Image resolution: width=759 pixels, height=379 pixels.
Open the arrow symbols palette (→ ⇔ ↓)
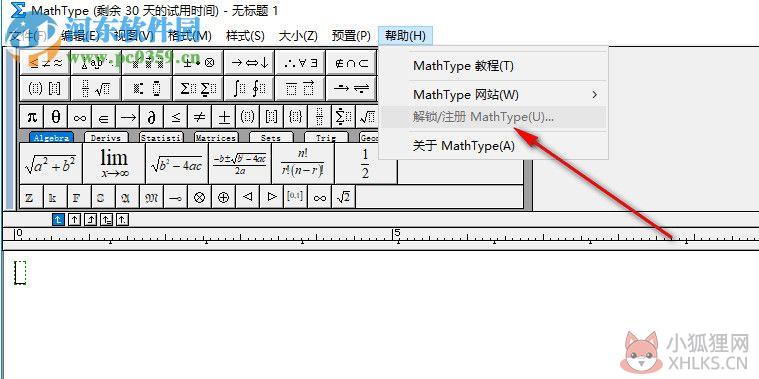pyautogui.click(x=249, y=62)
